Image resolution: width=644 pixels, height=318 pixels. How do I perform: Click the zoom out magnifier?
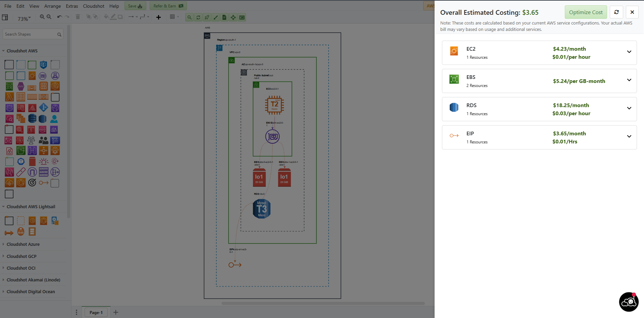[49, 17]
